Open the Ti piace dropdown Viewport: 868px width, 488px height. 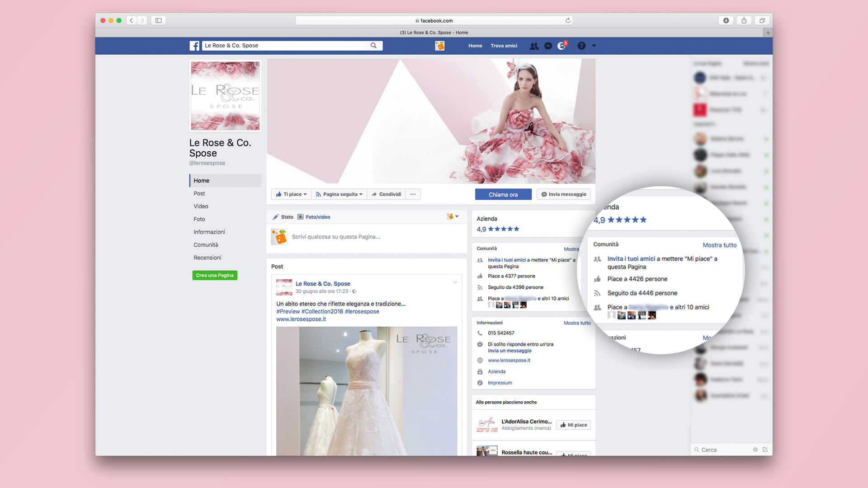(x=291, y=194)
